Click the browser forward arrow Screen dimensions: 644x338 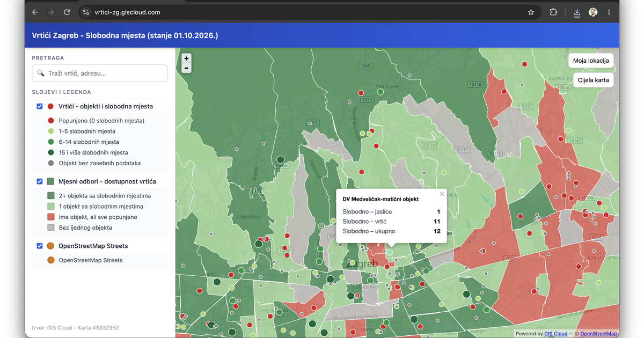pos(51,12)
